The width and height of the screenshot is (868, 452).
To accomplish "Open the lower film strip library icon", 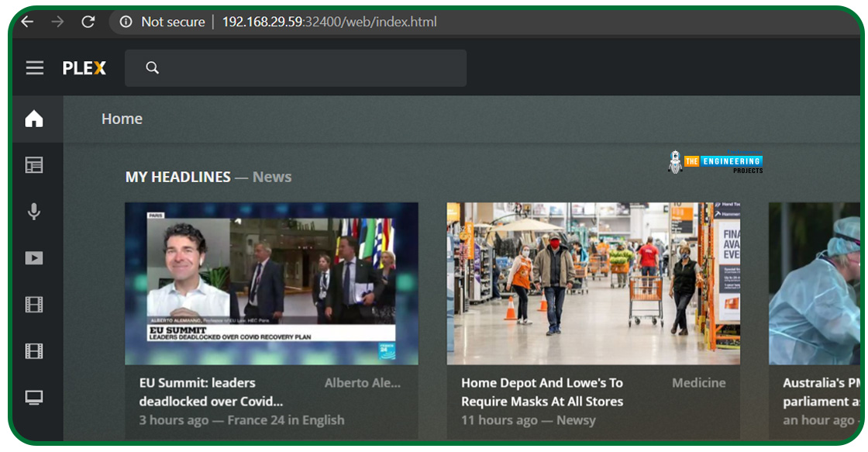I will coord(34,351).
